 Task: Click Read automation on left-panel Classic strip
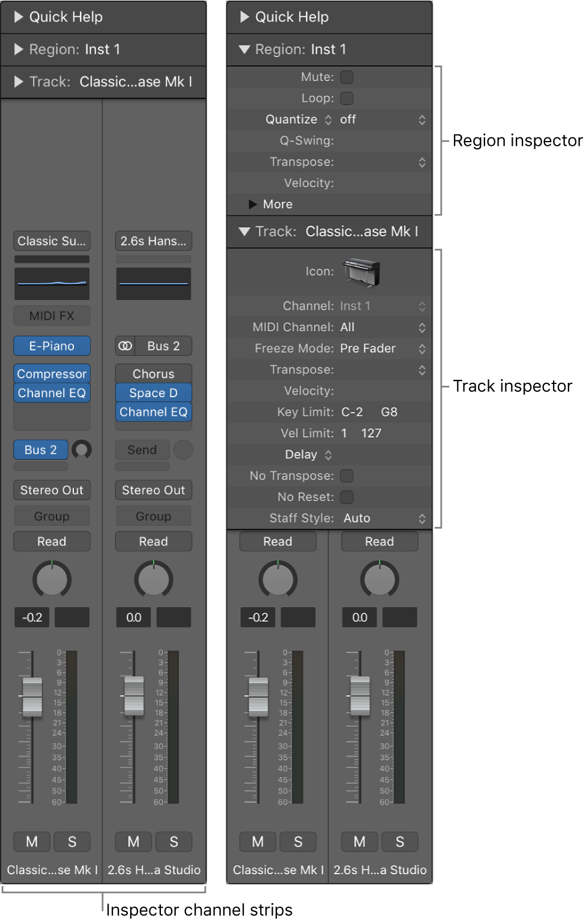tap(52, 541)
